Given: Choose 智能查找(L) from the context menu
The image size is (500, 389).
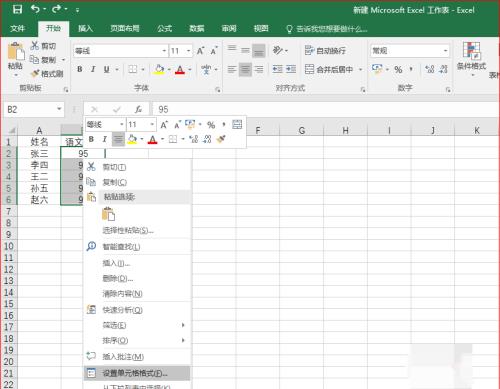Looking at the screenshot, I should 137,247.
